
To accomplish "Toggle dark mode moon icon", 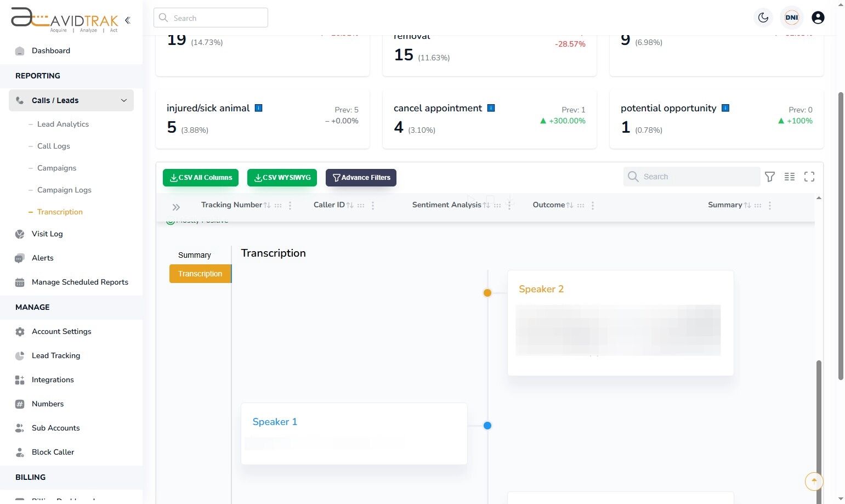I will (x=763, y=18).
